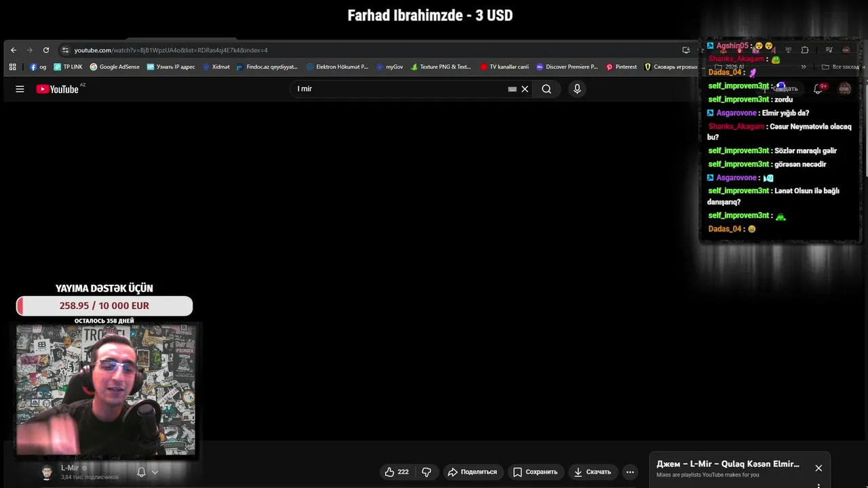Screen dimensions: 868x488
Task: Click the YouTube logo
Action: pyautogui.click(x=58, y=89)
